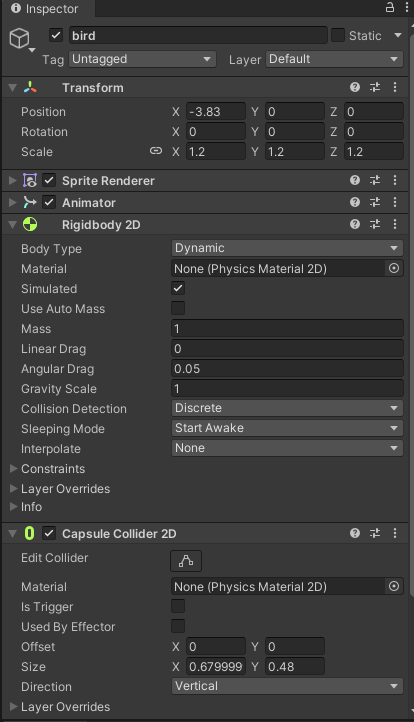Open the GameObject cube icon selector
This screenshot has height=722, width=414.
pyautogui.click(x=20, y=38)
